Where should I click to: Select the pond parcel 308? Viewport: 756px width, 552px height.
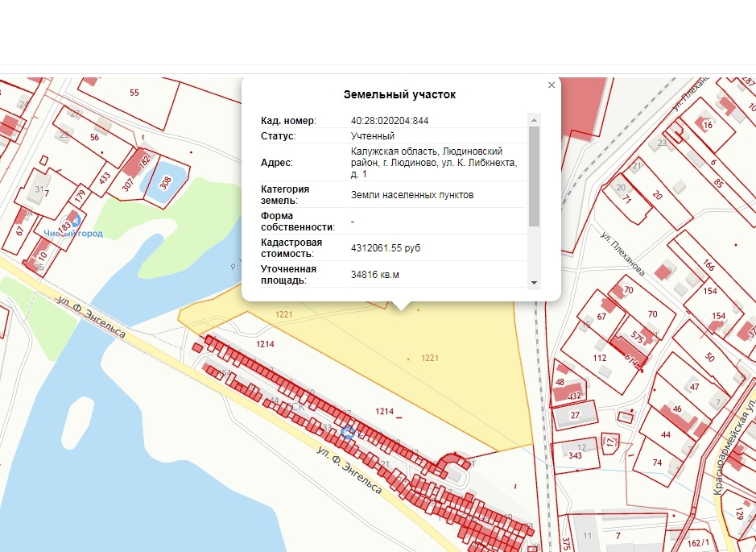point(165,184)
